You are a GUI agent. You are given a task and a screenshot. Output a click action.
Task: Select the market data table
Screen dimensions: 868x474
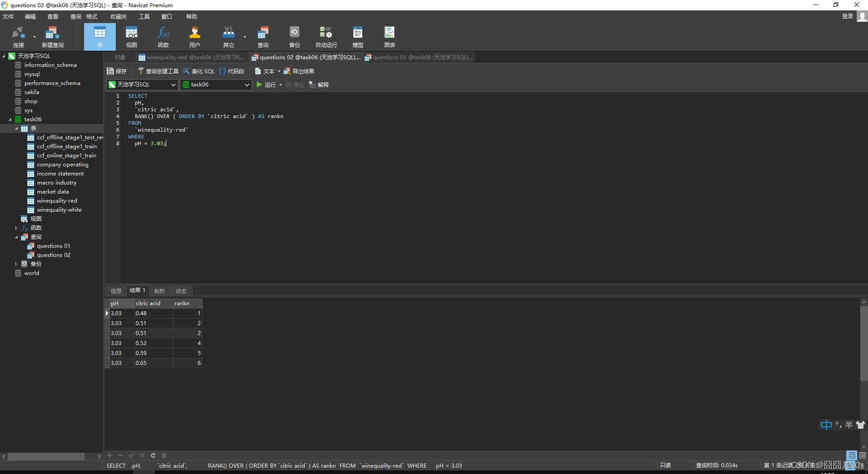(53, 192)
